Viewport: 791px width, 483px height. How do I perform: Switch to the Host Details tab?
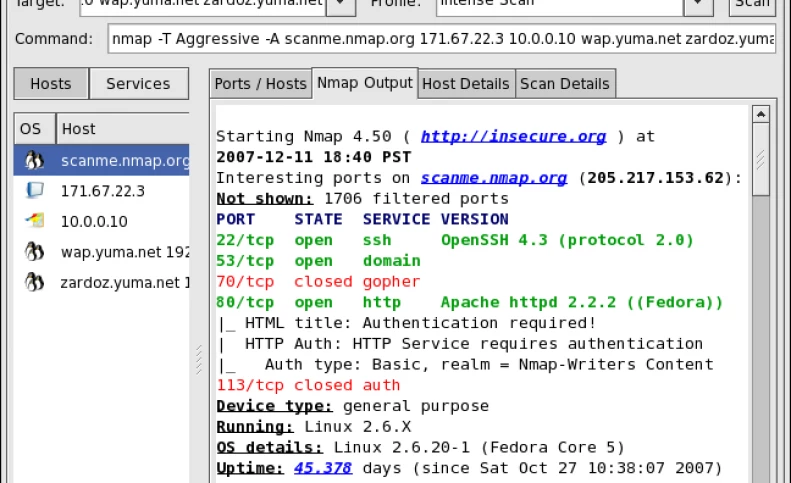click(466, 84)
